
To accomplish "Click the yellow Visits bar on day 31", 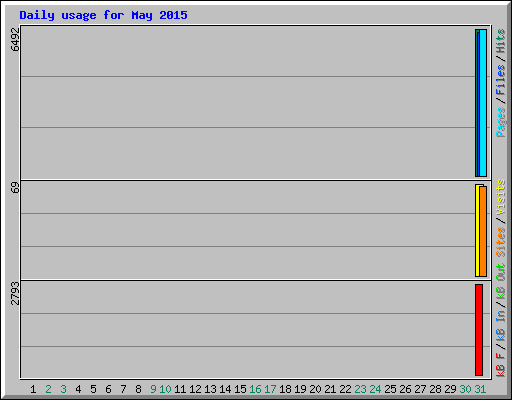I will (x=477, y=230).
